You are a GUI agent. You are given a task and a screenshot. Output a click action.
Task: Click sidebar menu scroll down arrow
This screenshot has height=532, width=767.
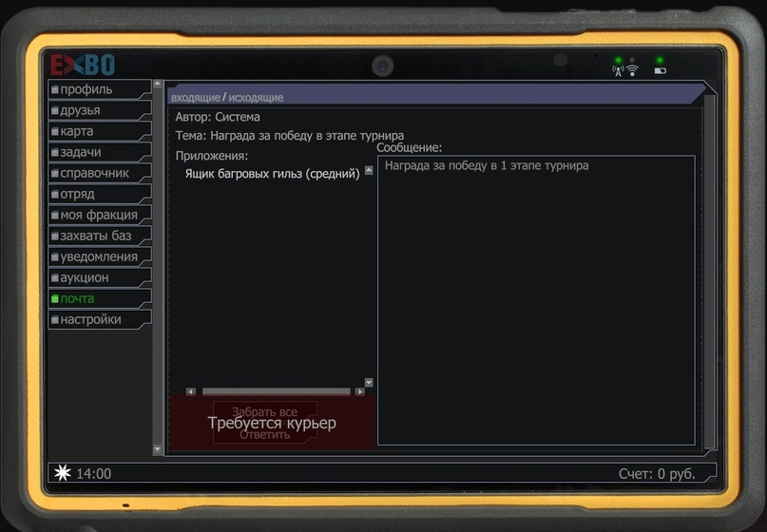pyautogui.click(x=157, y=448)
